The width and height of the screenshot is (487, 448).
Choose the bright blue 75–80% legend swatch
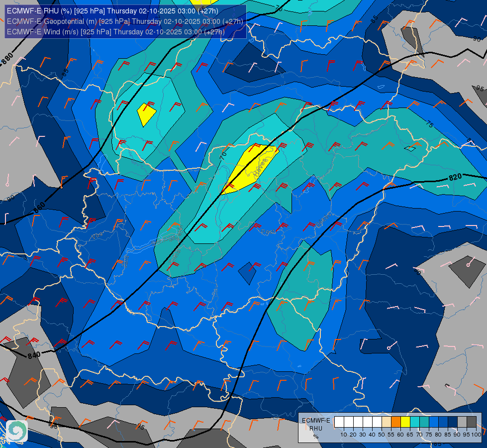pos(434,422)
